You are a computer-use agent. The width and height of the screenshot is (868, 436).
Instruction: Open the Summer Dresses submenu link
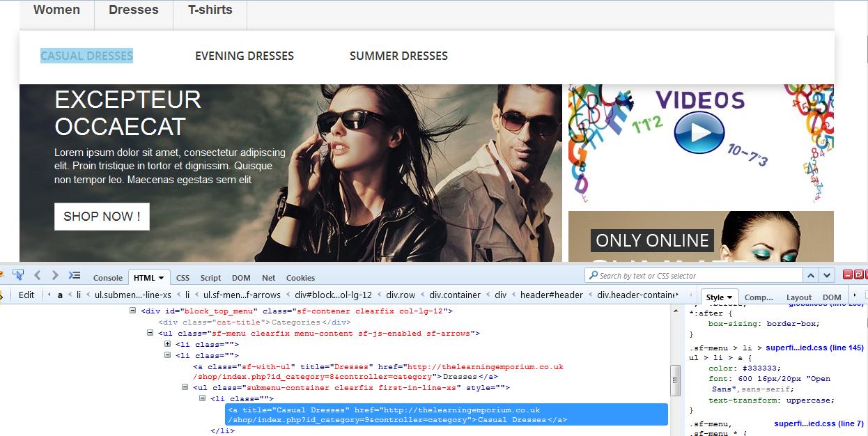[398, 56]
